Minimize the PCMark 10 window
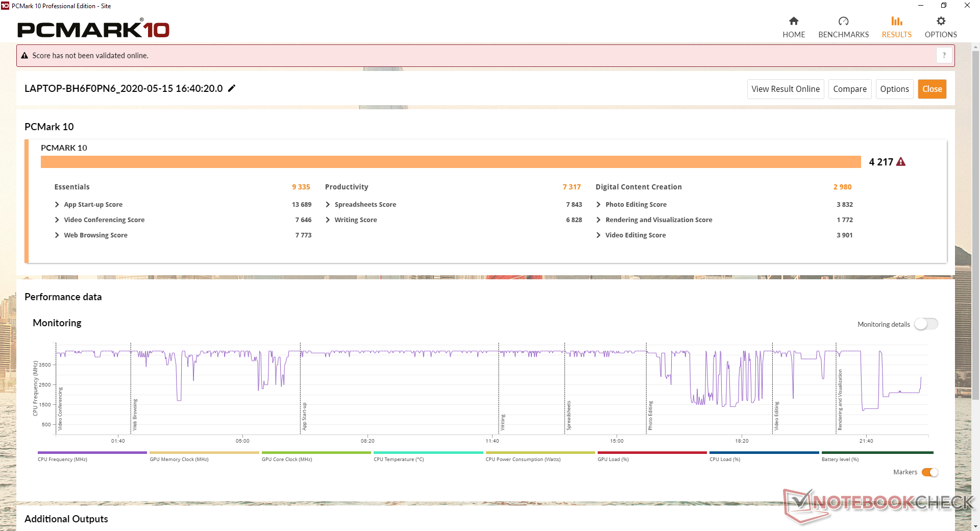980x531 pixels. [921, 6]
